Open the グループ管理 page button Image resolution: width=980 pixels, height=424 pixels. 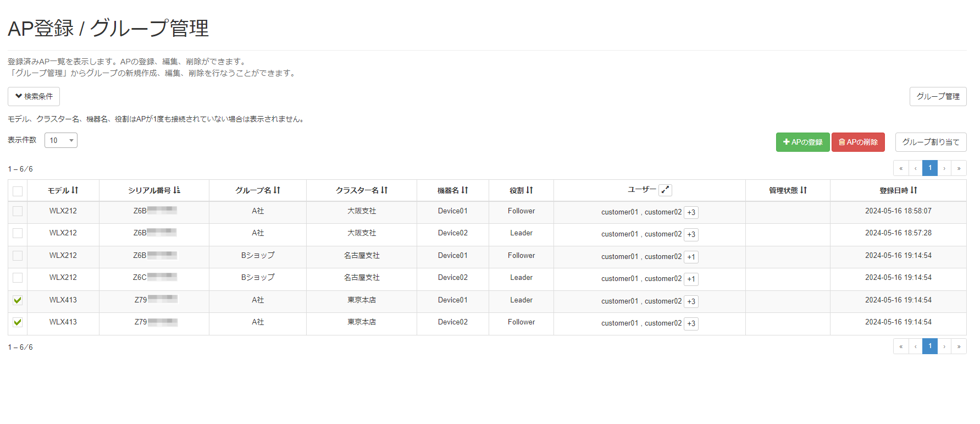(938, 96)
